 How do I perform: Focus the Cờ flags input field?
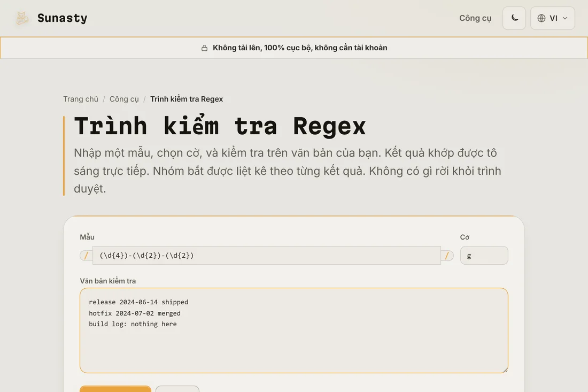point(484,256)
